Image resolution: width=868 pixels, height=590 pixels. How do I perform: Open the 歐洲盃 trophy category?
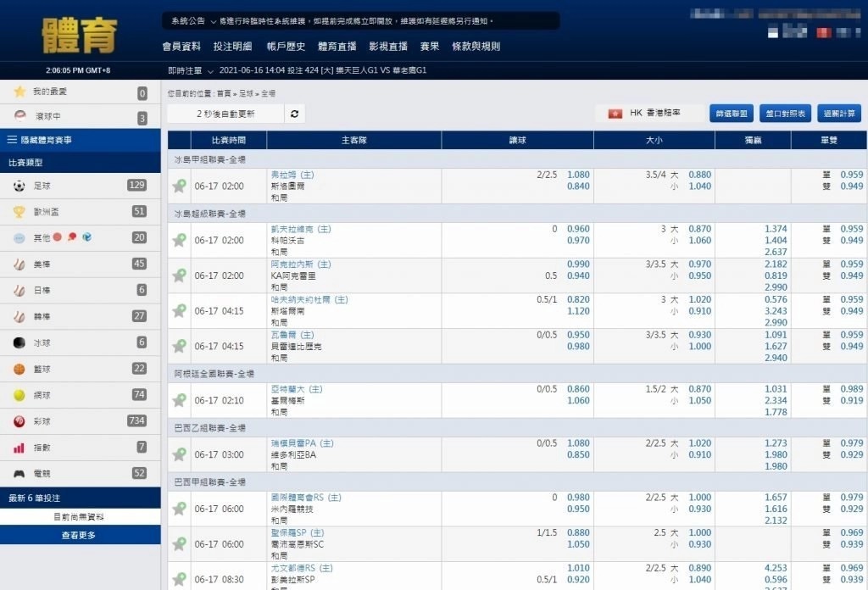tap(19, 212)
